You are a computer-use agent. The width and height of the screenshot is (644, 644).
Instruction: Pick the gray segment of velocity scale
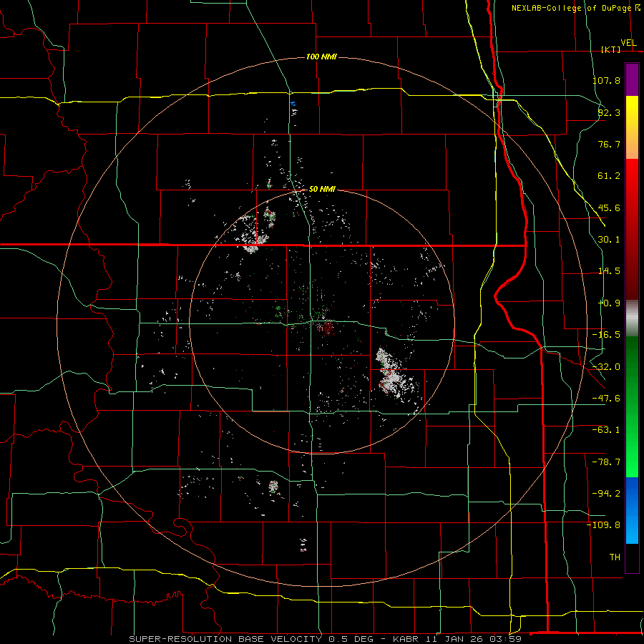[632, 318]
